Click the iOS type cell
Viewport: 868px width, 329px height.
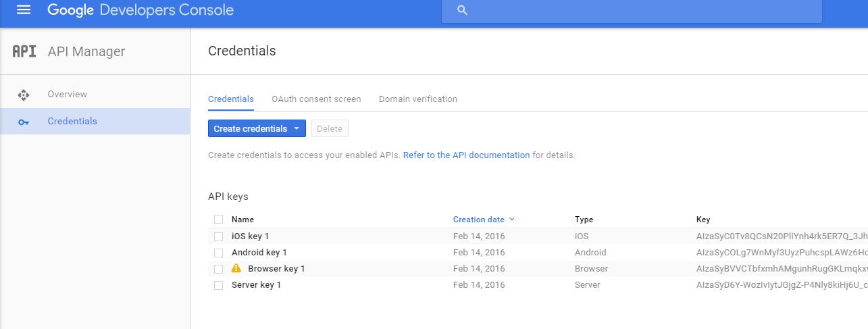pos(582,236)
